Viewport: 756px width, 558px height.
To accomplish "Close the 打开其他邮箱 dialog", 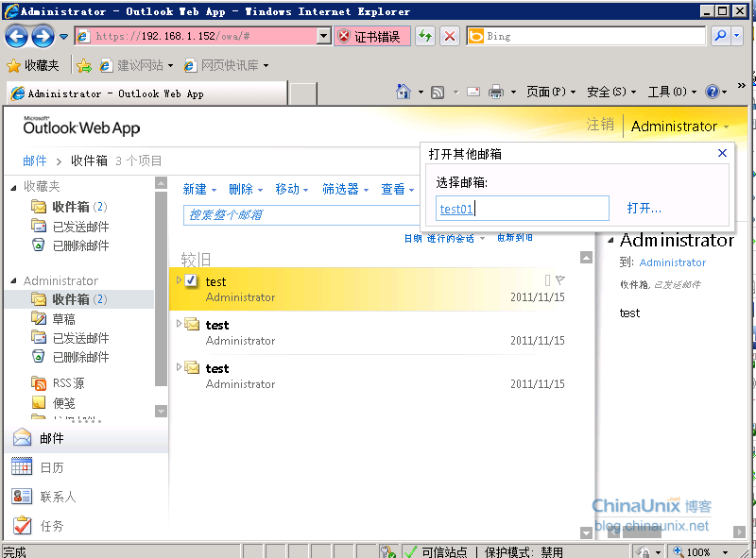I will click(x=722, y=153).
